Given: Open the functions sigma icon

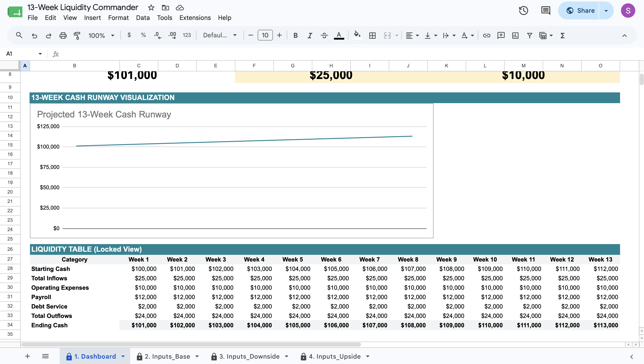Looking at the screenshot, I should (563, 36).
